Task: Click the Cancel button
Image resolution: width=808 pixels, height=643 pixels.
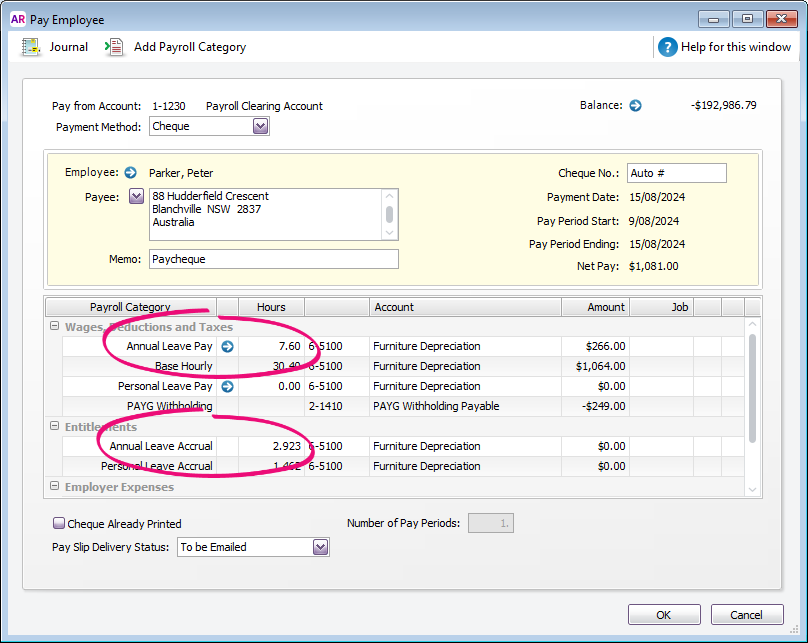Action: (747, 615)
